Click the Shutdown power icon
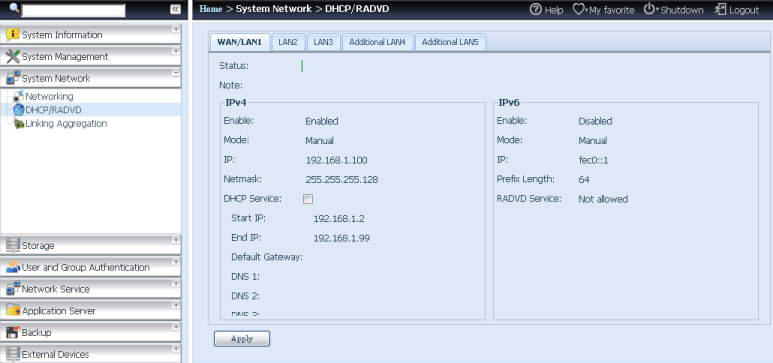Viewport: 773px width, 363px height. coord(649,9)
